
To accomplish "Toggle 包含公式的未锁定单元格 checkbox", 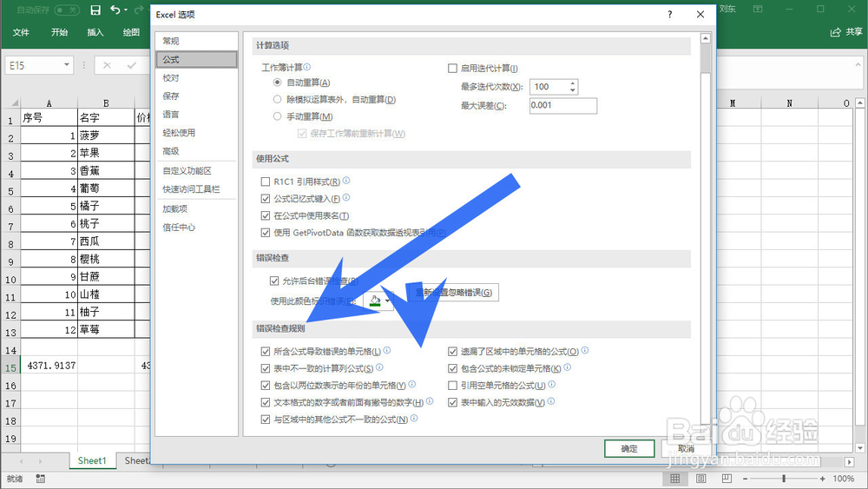I will click(452, 368).
